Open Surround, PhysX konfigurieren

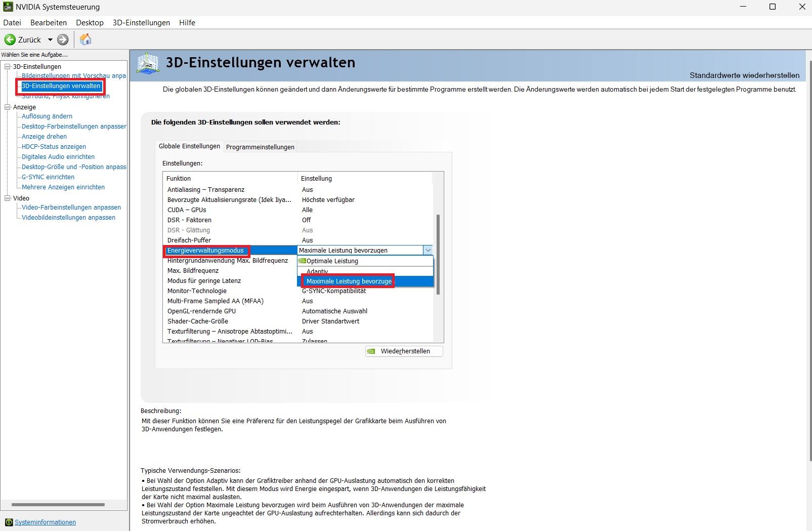pyautogui.click(x=66, y=96)
